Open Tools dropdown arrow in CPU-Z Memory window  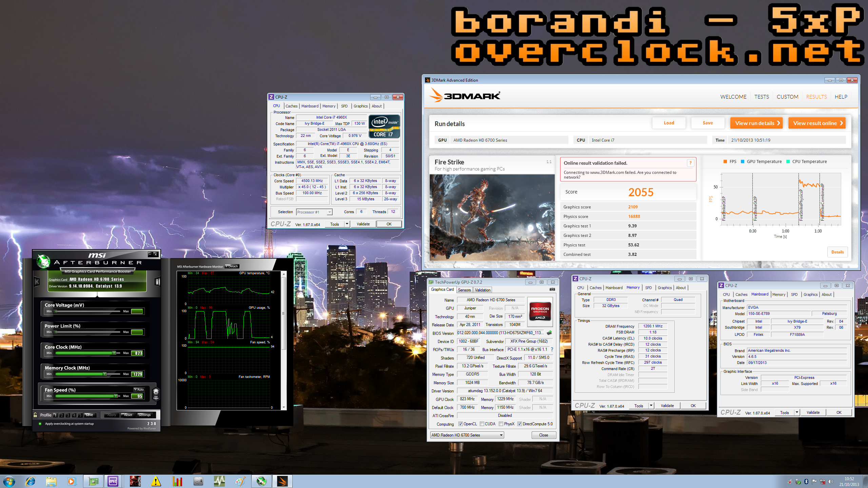651,406
